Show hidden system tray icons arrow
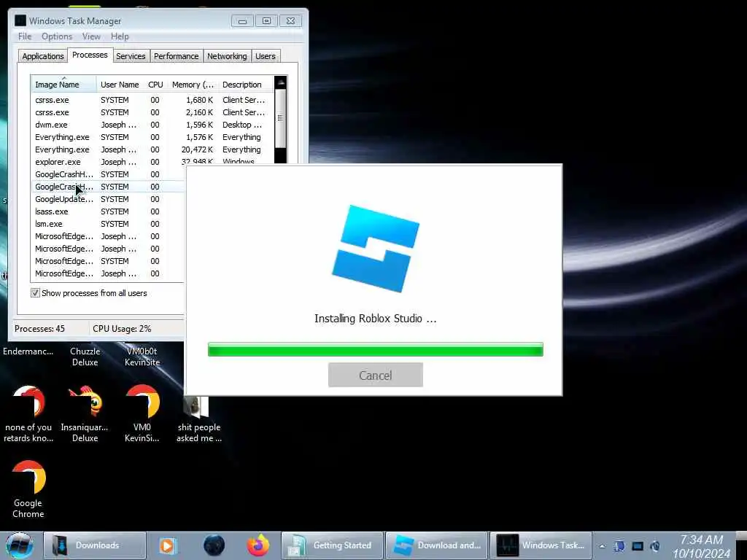The width and height of the screenshot is (747, 560). coord(602,546)
